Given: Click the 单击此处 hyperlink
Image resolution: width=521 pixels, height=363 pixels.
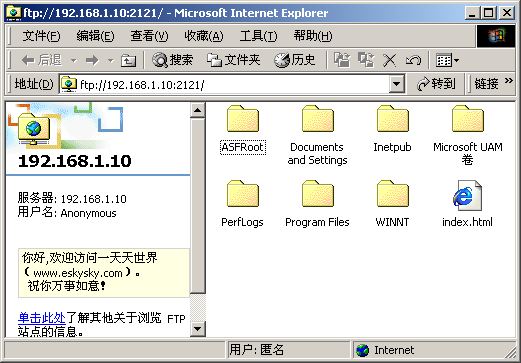Looking at the screenshot, I should tap(42, 318).
